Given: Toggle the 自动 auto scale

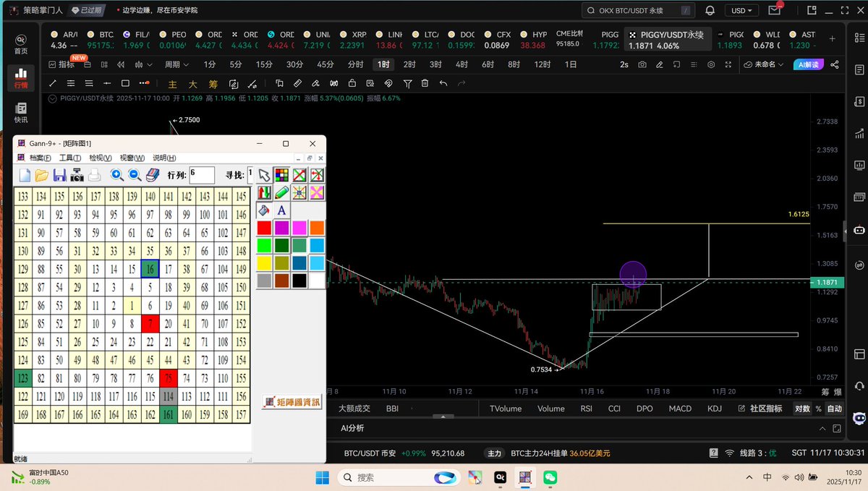Looking at the screenshot, I should click(835, 409).
